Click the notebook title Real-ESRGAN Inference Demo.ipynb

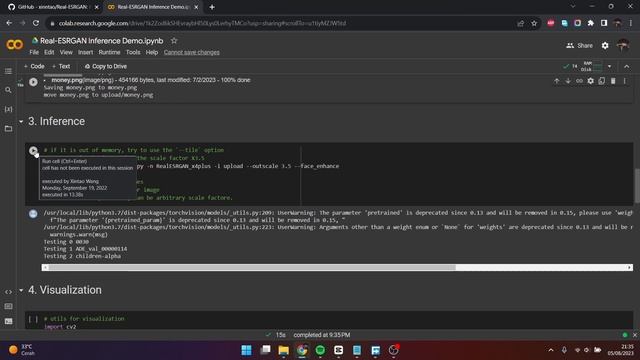click(x=102, y=41)
